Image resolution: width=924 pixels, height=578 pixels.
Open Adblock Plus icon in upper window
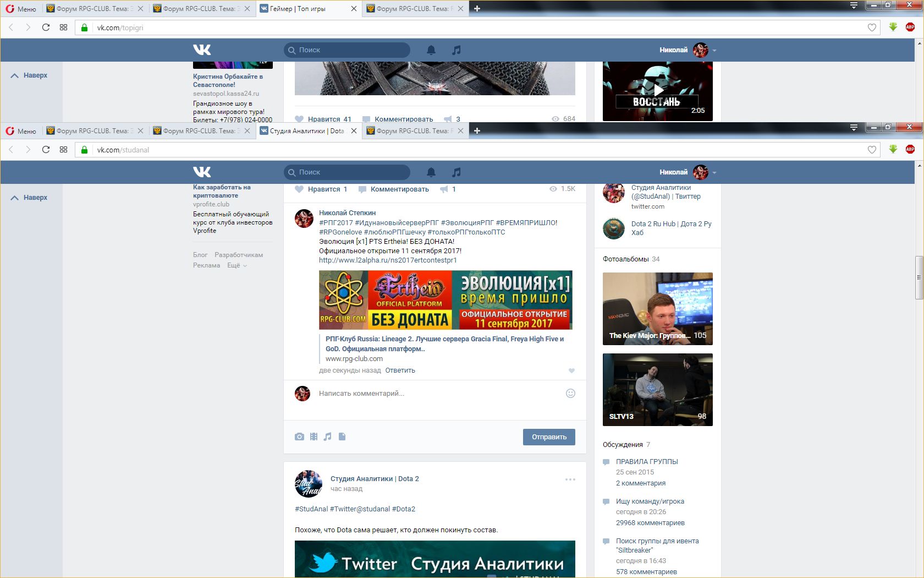[910, 27]
